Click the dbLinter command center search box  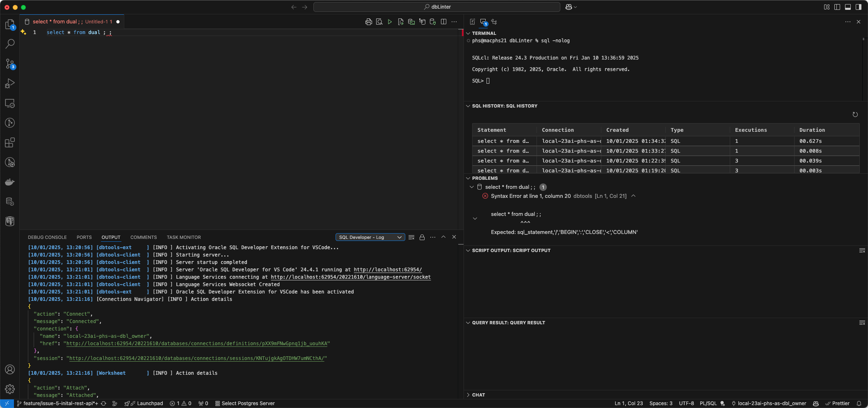(437, 7)
